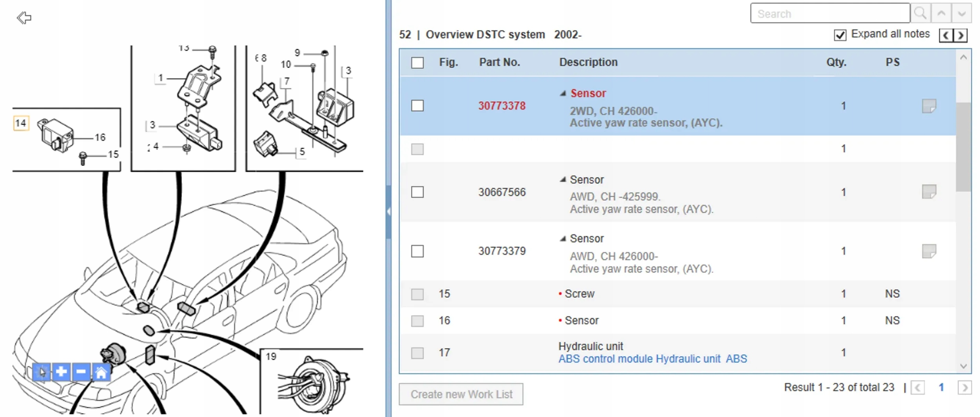Open note icon for part 30773378
Screen dimensions: 980x417
pos(929,106)
